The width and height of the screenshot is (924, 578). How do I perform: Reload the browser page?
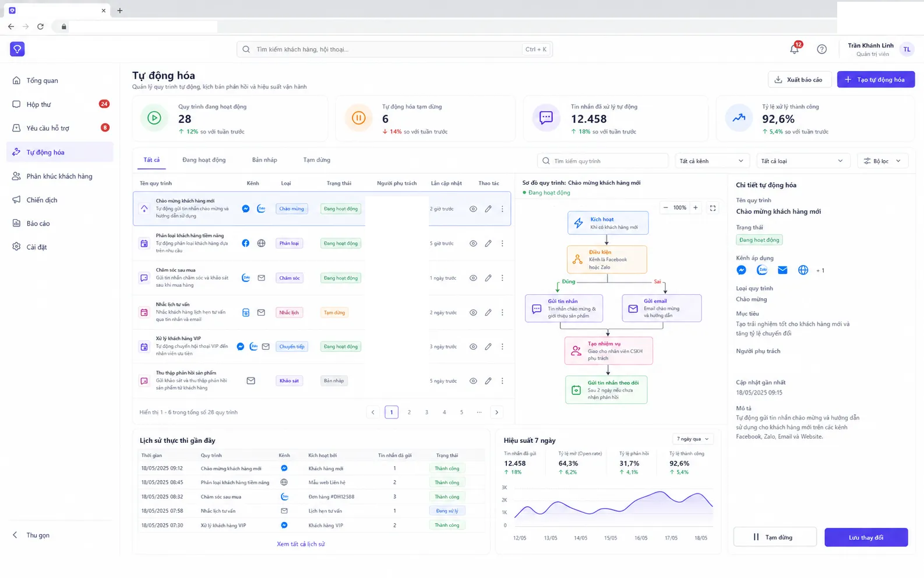(x=40, y=26)
